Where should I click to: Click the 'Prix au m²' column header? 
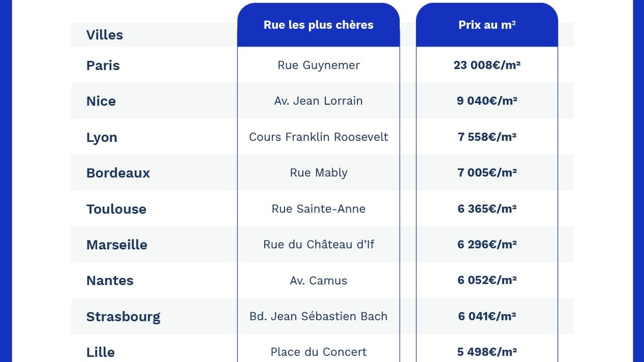coord(487,25)
